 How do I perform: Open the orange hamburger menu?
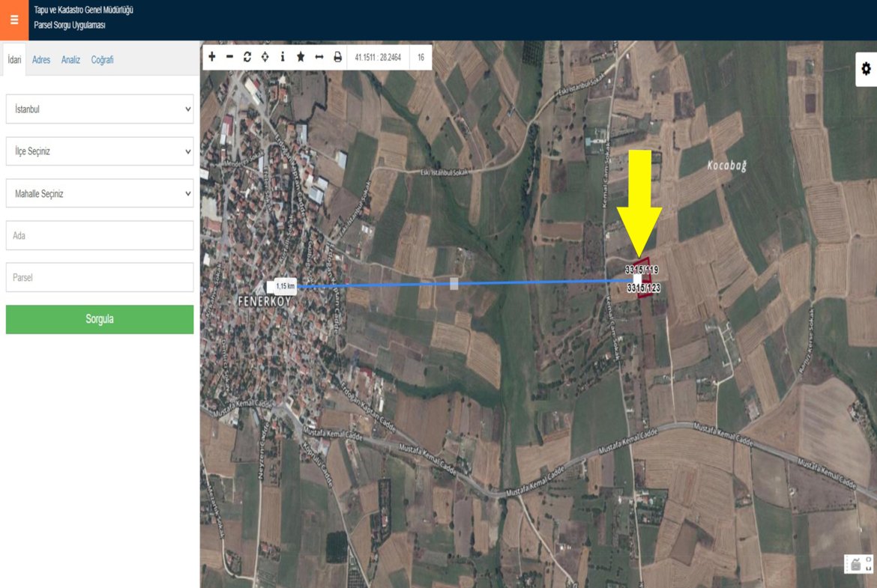pyautogui.click(x=14, y=19)
